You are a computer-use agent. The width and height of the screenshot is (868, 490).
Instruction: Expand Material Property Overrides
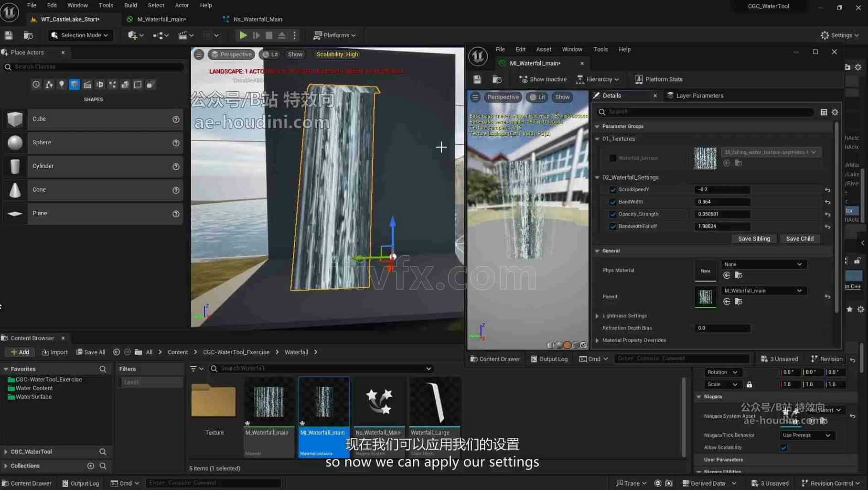597,340
